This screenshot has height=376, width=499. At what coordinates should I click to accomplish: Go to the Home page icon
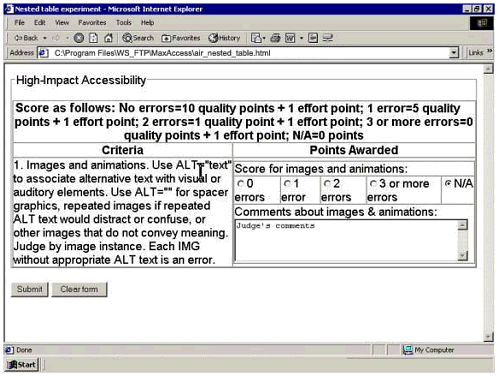(x=108, y=38)
